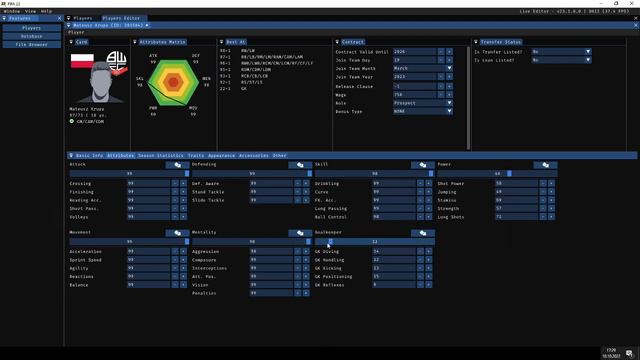Viewport: 640px width, 360px height.
Task: Increase Crossing with its plus button
Action: [x=183, y=183]
